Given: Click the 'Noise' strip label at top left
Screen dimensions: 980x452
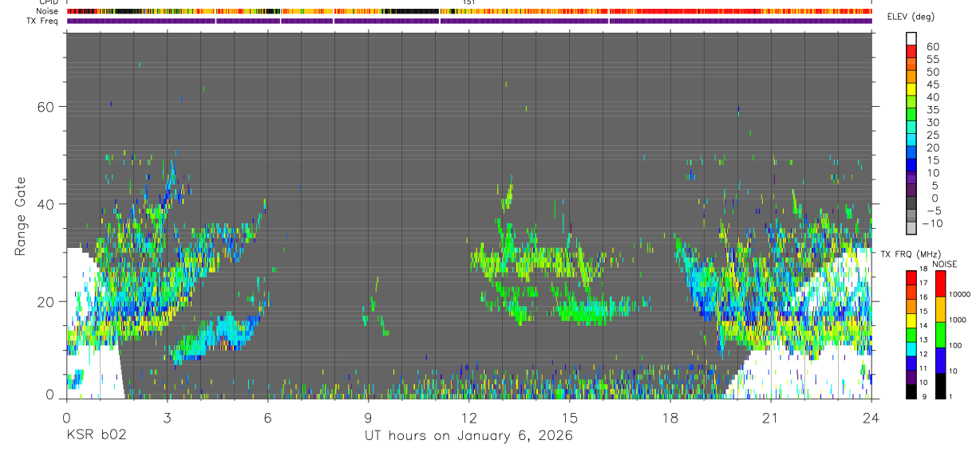Looking at the screenshot, I should (49, 12).
